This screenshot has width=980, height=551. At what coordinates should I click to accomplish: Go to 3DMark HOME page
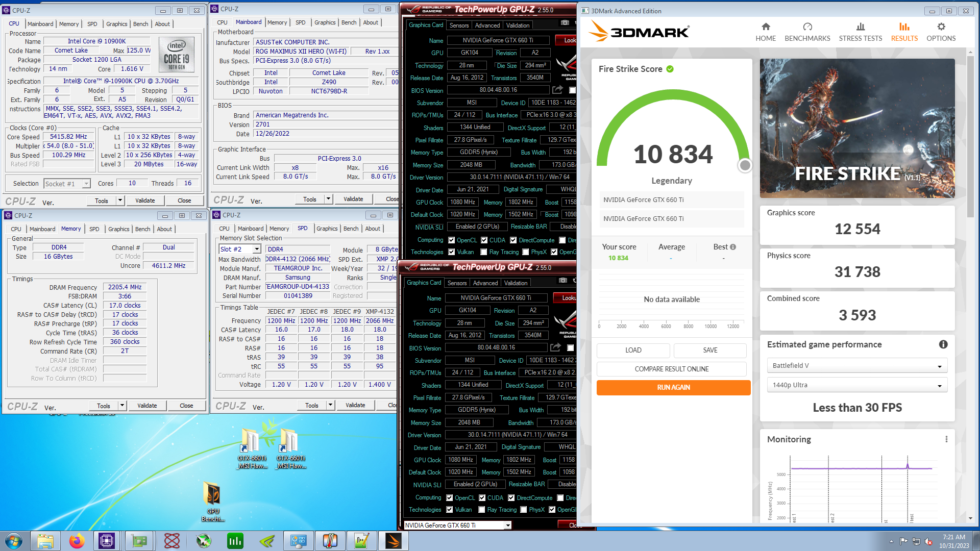click(766, 32)
